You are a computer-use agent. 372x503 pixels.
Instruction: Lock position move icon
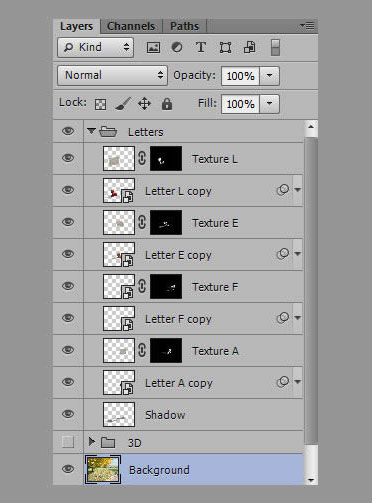[x=144, y=104]
